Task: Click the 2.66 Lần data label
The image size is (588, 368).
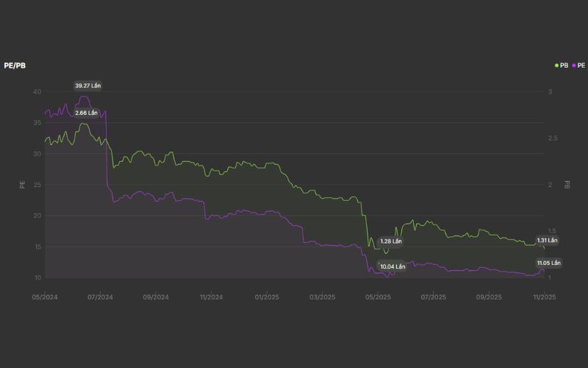Action: [86, 113]
